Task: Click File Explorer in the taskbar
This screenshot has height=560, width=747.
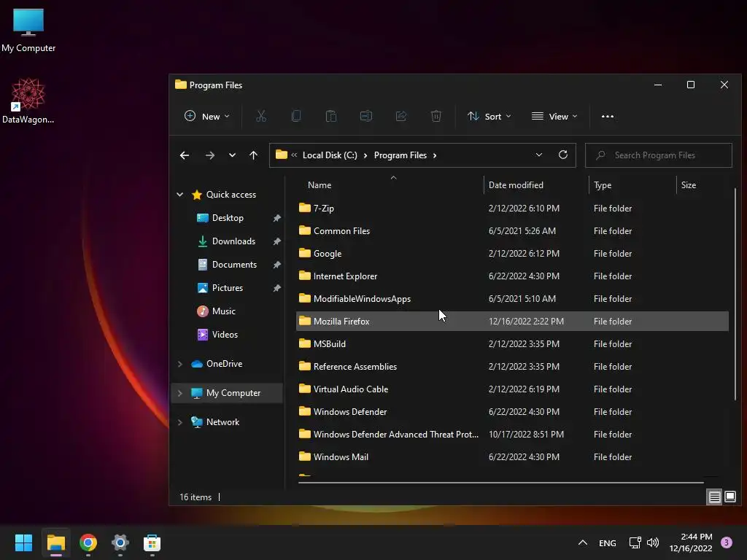Action: pyautogui.click(x=55, y=542)
